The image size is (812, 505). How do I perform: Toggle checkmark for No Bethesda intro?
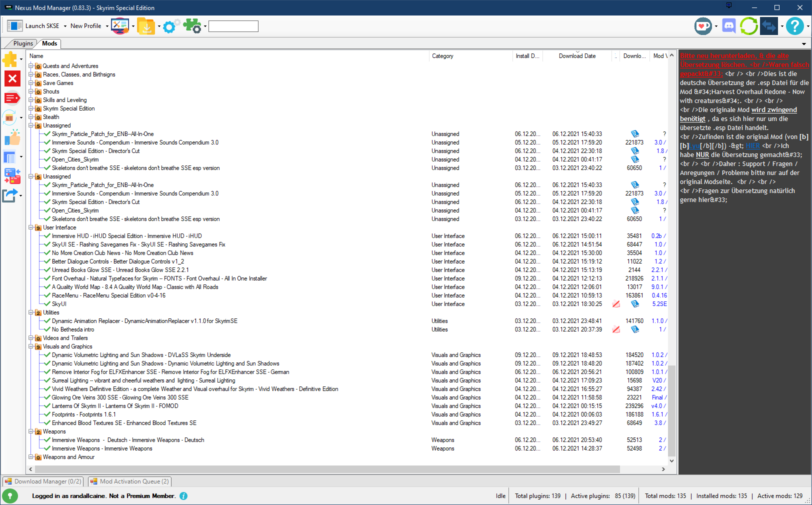(47, 329)
